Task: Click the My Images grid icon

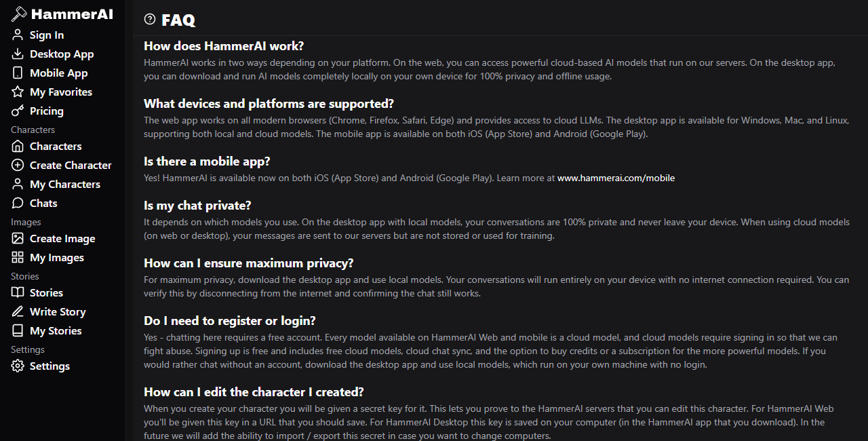Action: [x=18, y=258]
